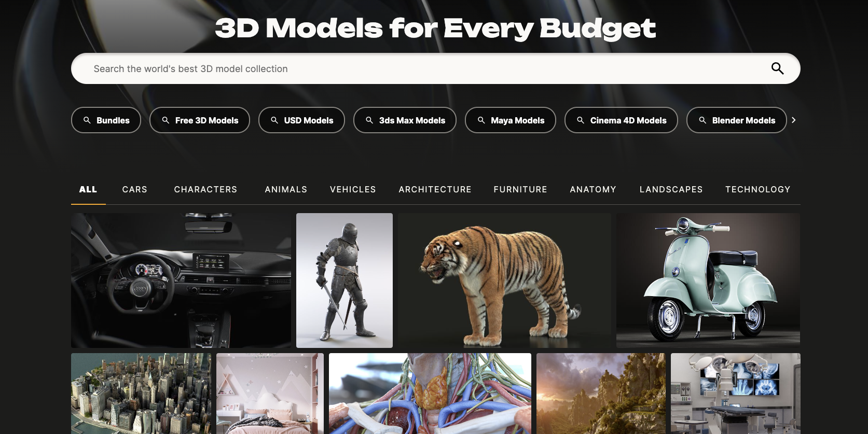868x434 pixels.
Task: Type in the 3D model search field
Action: click(x=415, y=68)
